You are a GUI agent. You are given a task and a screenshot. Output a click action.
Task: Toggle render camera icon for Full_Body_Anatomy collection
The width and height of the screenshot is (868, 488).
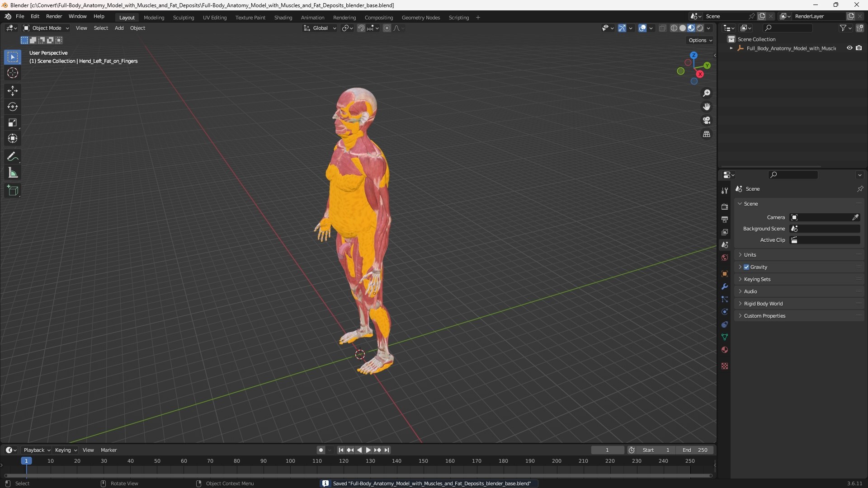(x=859, y=48)
